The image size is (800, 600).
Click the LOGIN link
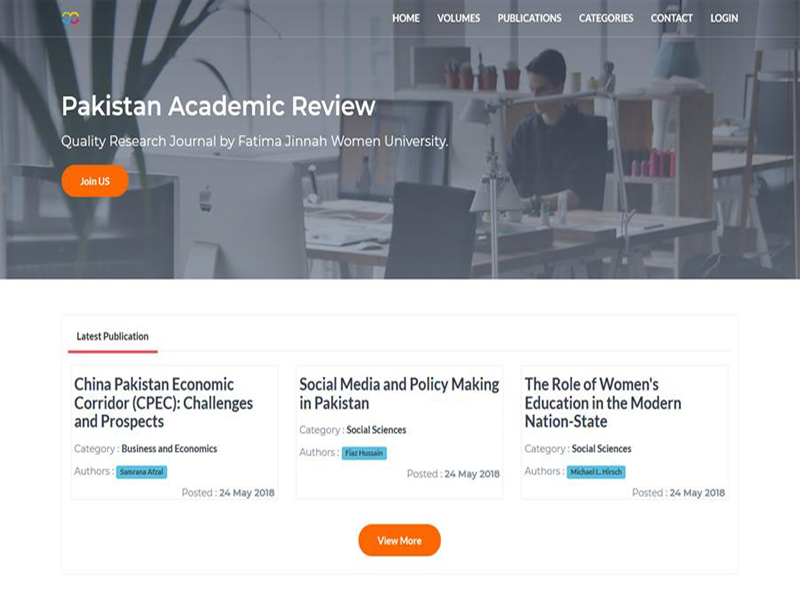tap(724, 18)
